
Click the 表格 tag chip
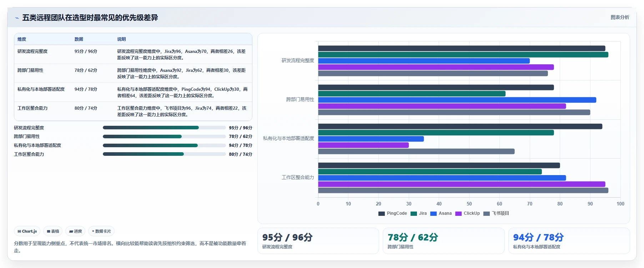coord(53,231)
